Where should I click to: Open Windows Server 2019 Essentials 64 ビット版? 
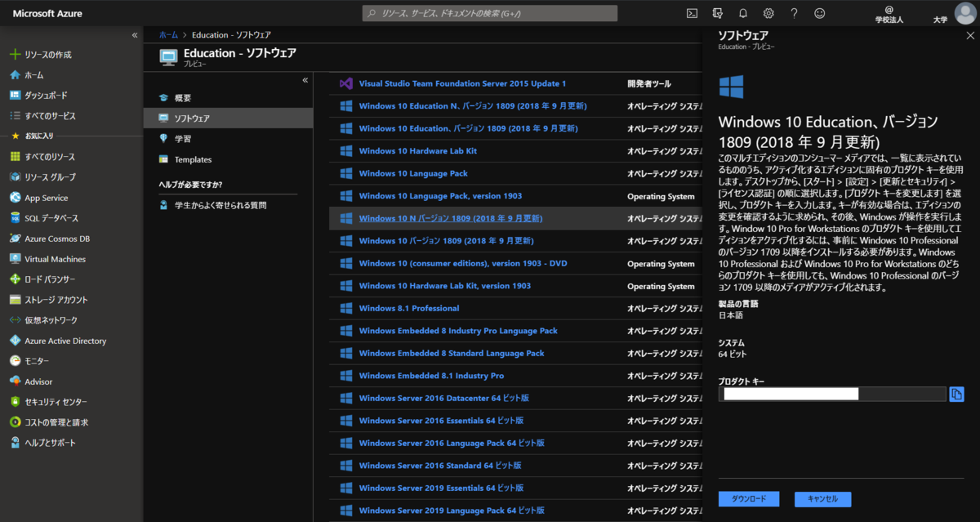click(442, 488)
